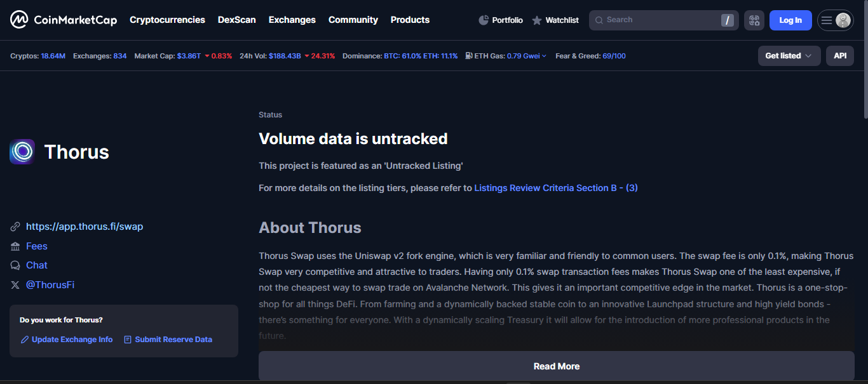Open the Fees link
868x384 pixels.
coord(37,246)
